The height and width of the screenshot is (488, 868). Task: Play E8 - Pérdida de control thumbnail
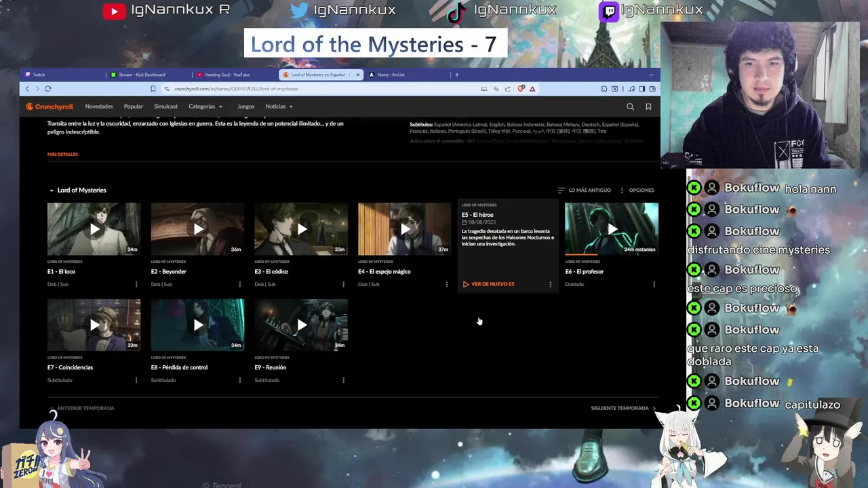pos(197,325)
